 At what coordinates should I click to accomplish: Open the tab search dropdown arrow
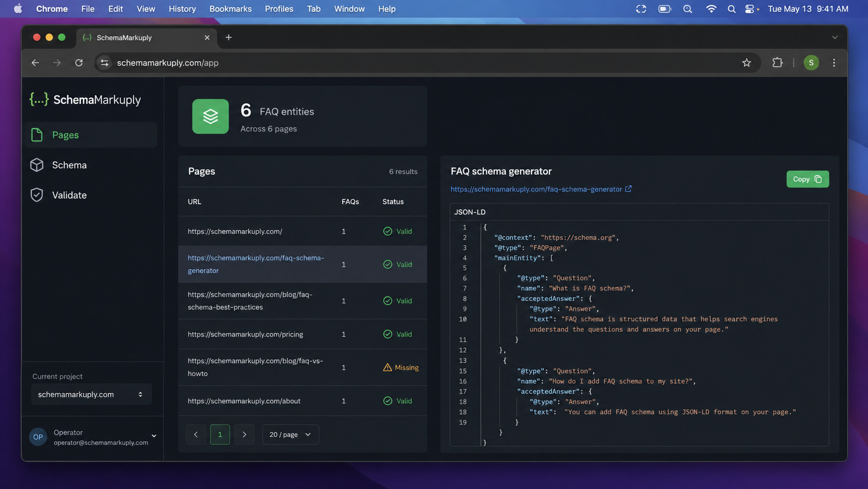pos(835,37)
